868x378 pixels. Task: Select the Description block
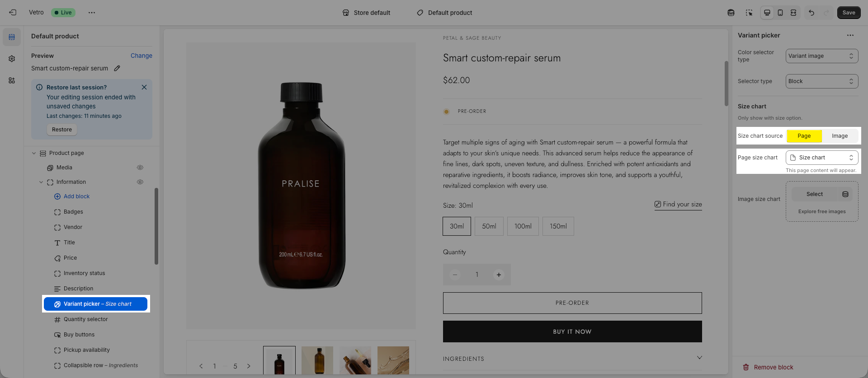pyautogui.click(x=78, y=289)
